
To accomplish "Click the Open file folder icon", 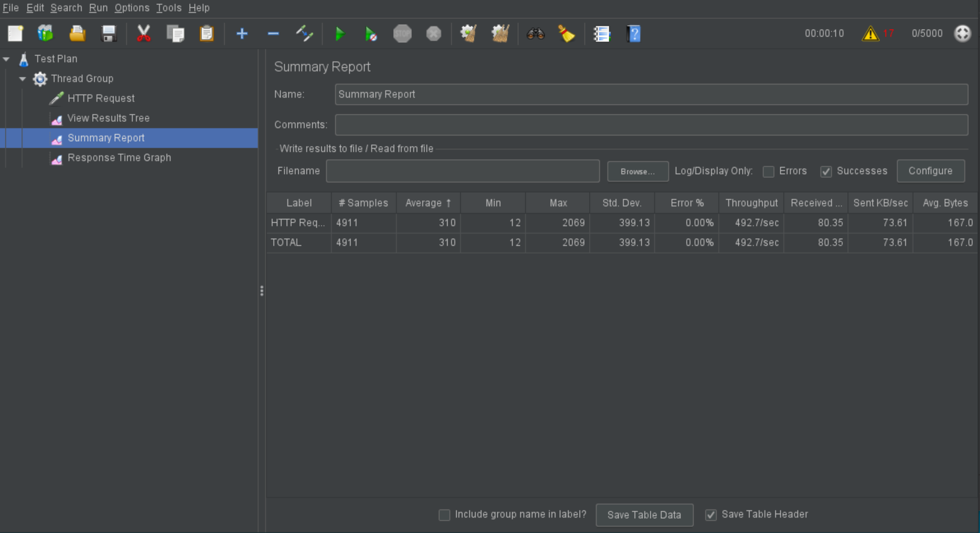I will [x=77, y=33].
